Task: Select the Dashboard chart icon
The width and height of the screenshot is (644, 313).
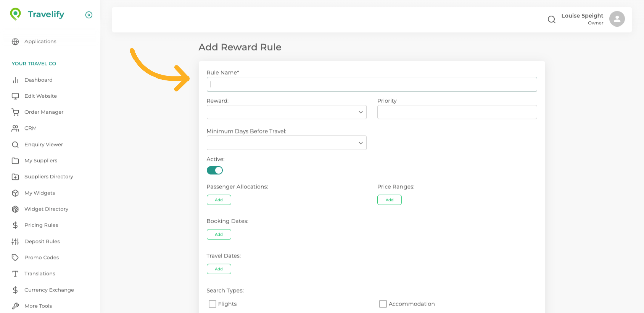Action: 15,80
